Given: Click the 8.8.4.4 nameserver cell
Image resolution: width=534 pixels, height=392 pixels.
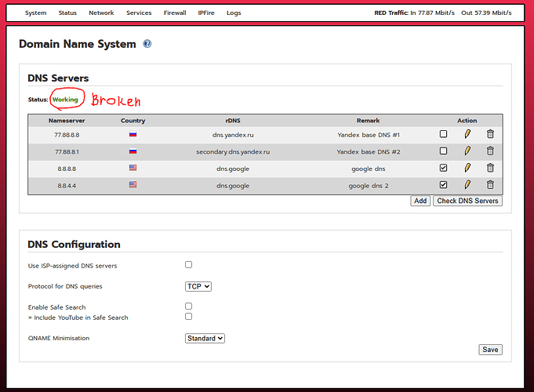Looking at the screenshot, I should coord(67,186).
